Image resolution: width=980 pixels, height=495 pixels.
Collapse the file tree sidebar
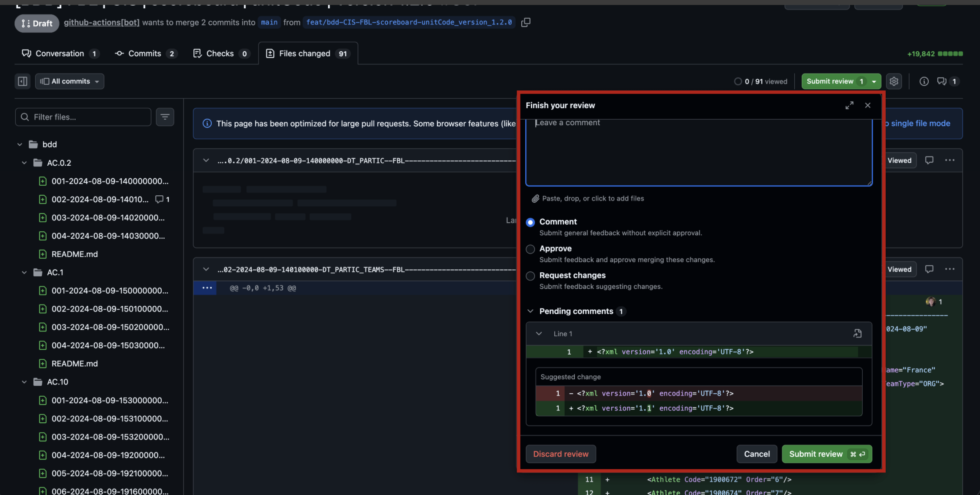pos(23,81)
